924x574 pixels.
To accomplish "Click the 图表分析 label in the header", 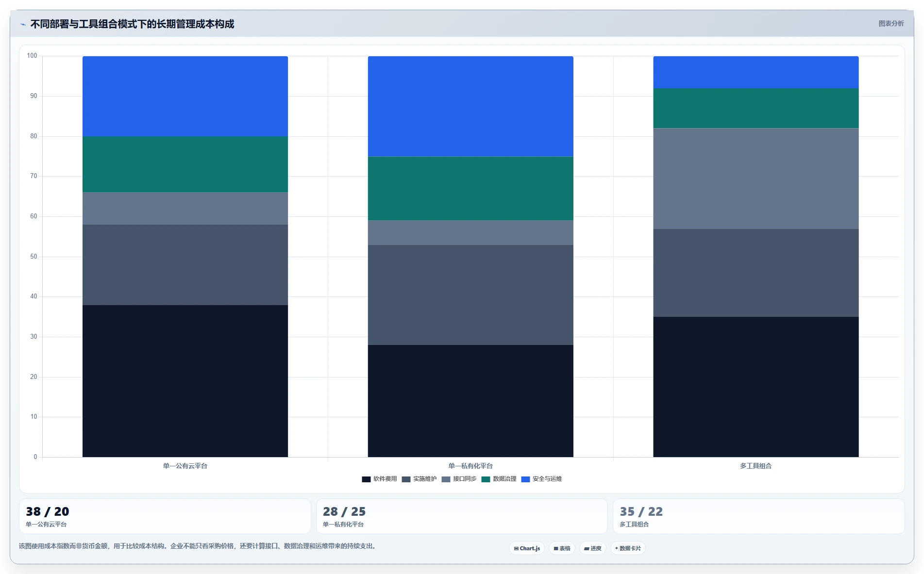I will pyautogui.click(x=891, y=23).
